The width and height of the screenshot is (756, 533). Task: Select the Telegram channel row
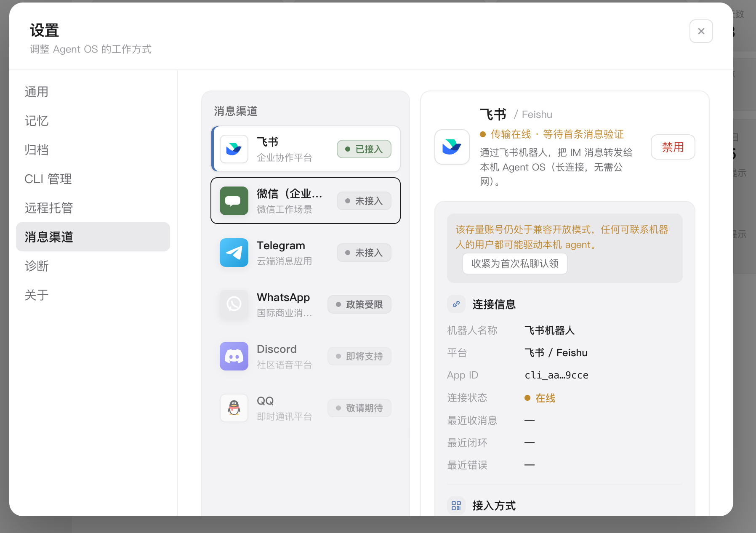306,253
